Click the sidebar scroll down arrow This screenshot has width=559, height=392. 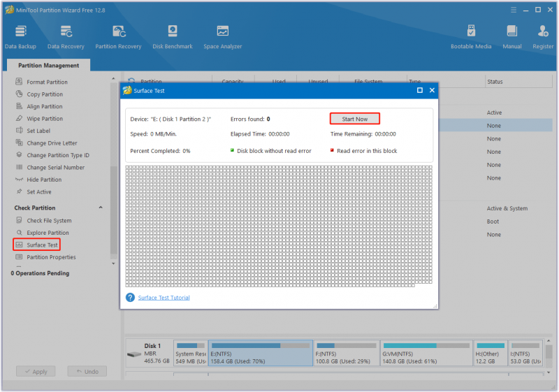point(113,263)
